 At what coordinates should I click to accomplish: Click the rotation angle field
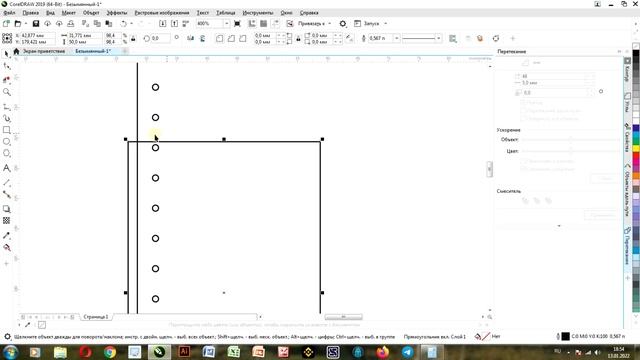point(160,38)
